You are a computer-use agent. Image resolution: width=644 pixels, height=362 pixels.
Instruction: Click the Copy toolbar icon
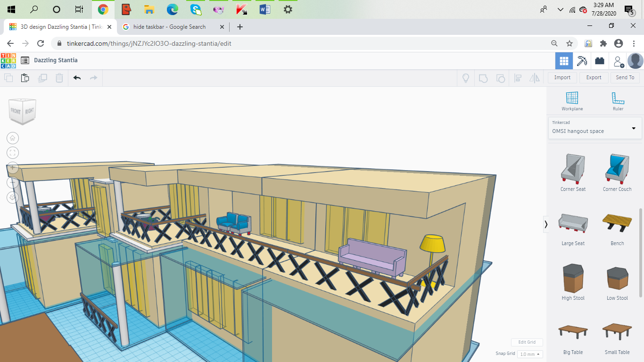[x=8, y=78]
